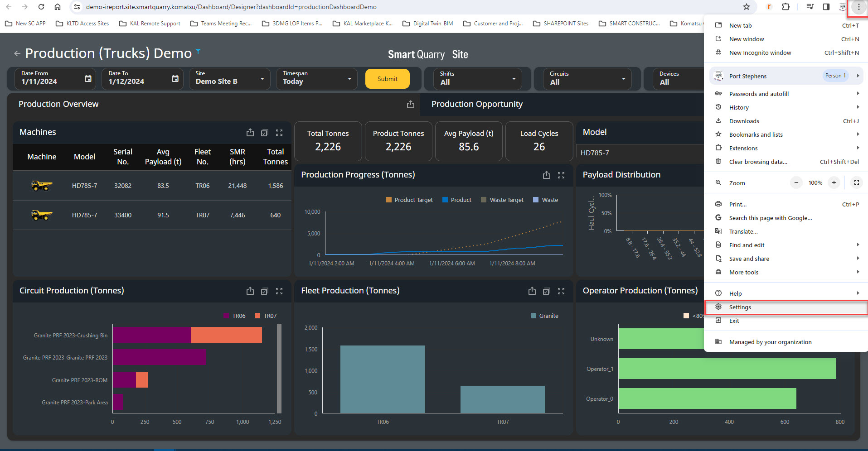Click the yellow Submit button

pos(388,79)
